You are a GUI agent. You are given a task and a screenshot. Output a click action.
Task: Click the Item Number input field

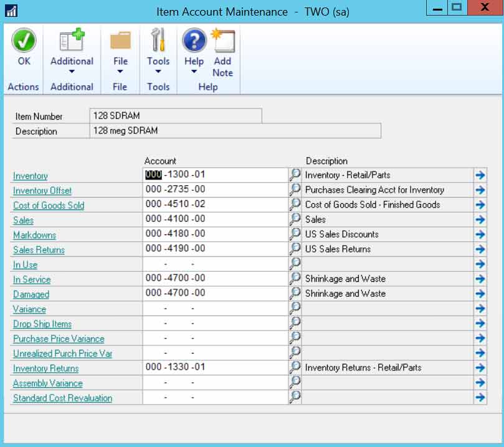(x=174, y=116)
